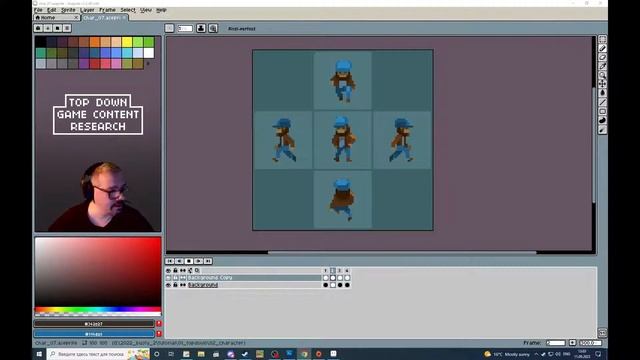This screenshot has height=360, width=640.
Task: Click the onion skin icon in timeline header
Action: [190, 271]
